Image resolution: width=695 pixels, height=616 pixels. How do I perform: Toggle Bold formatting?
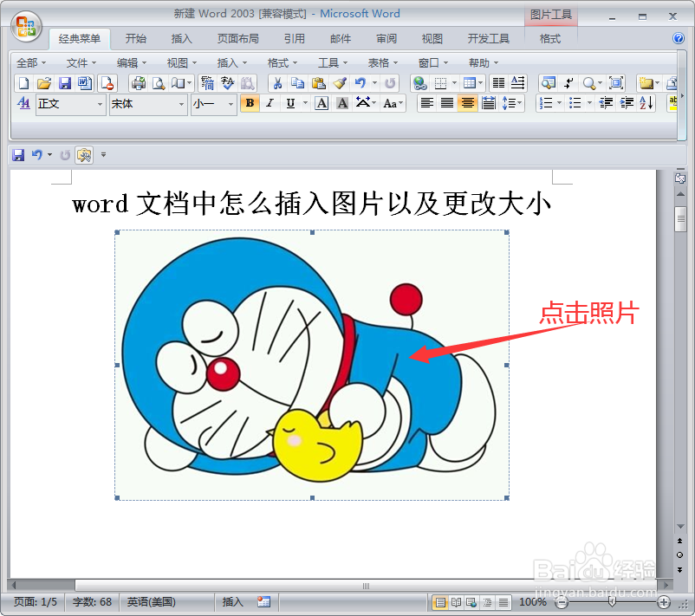point(250,103)
